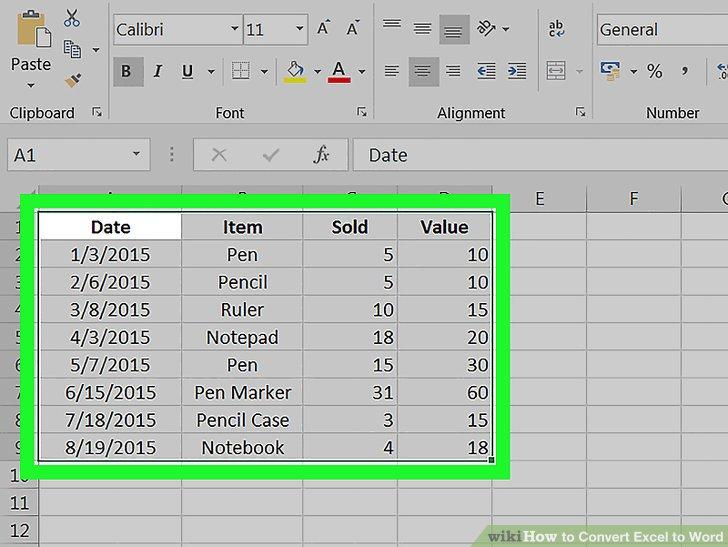Open Orientation dropdown arrow
The width and height of the screenshot is (728, 547).
coord(506,29)
